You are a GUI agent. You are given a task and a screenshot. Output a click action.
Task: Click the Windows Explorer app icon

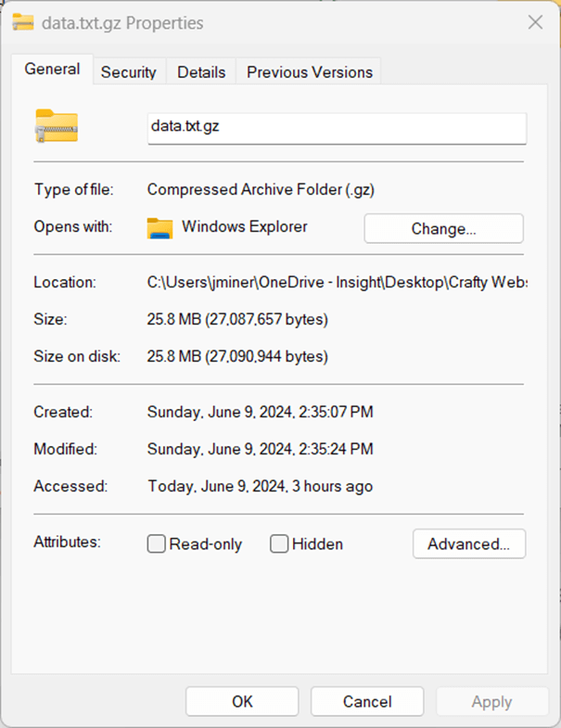coord(160,228)
